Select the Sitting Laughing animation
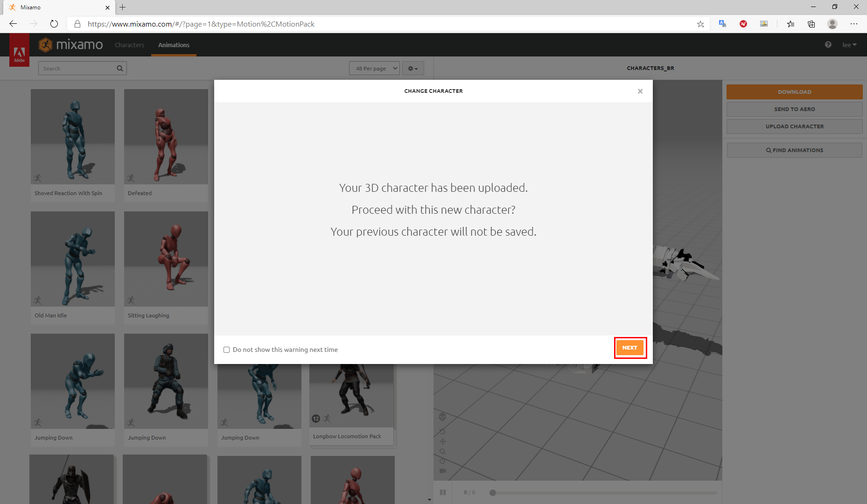Viewport: 867px width, 504px height. 166,267
